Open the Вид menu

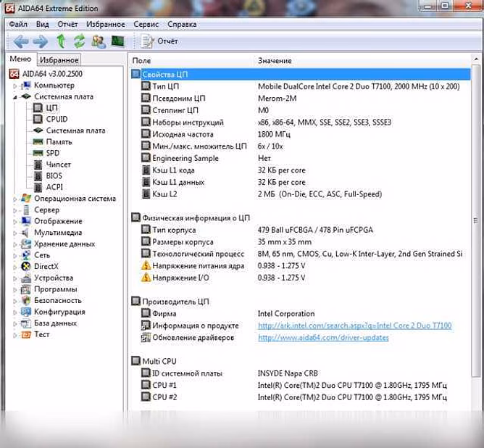click(42, 24)
